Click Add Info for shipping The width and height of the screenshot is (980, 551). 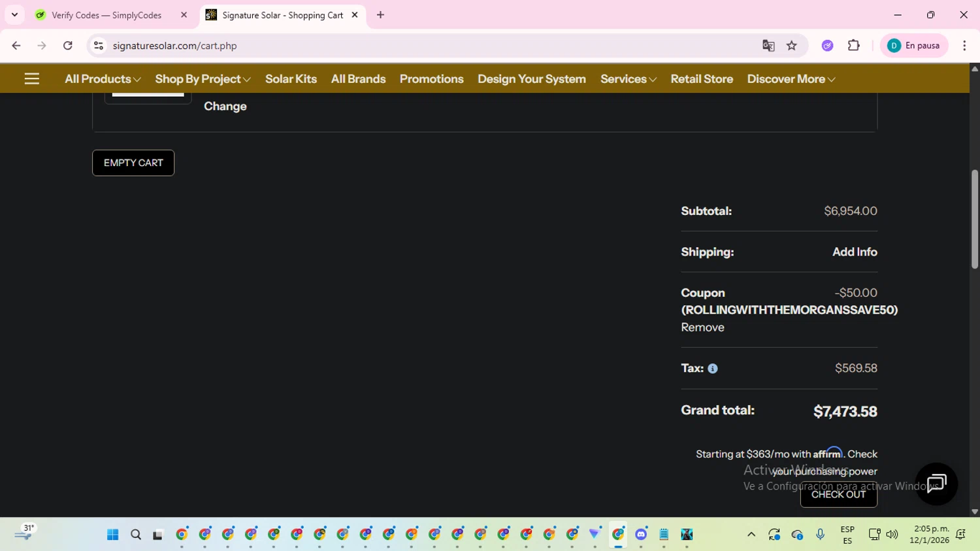click(x=855, y=252)
